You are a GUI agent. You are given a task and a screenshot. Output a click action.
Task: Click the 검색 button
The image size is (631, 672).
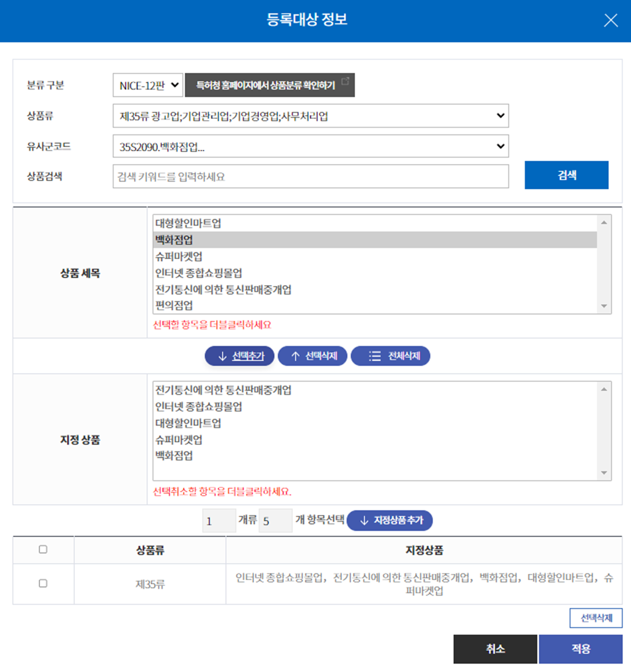566,175
